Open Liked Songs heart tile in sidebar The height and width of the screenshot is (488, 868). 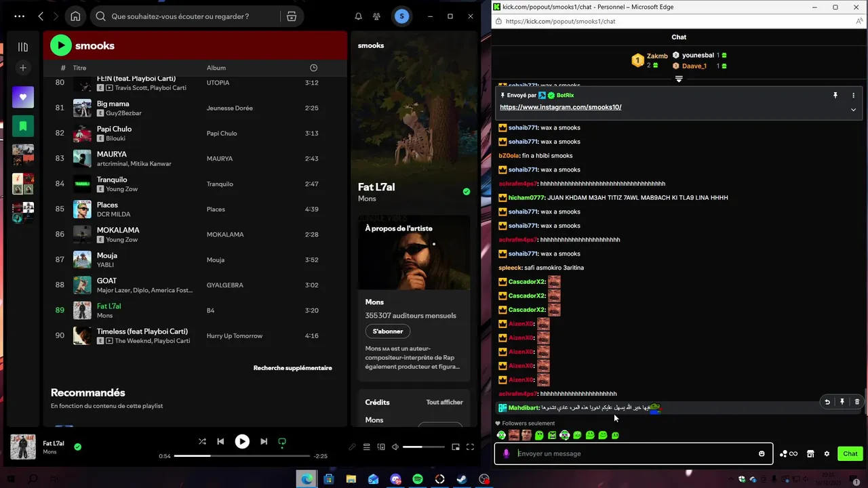tap(23, 97)
